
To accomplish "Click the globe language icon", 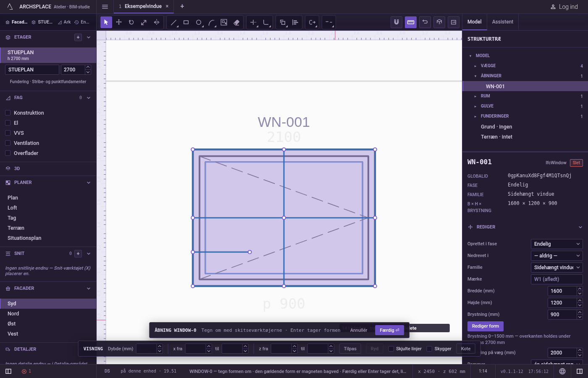I will [562, 371].
